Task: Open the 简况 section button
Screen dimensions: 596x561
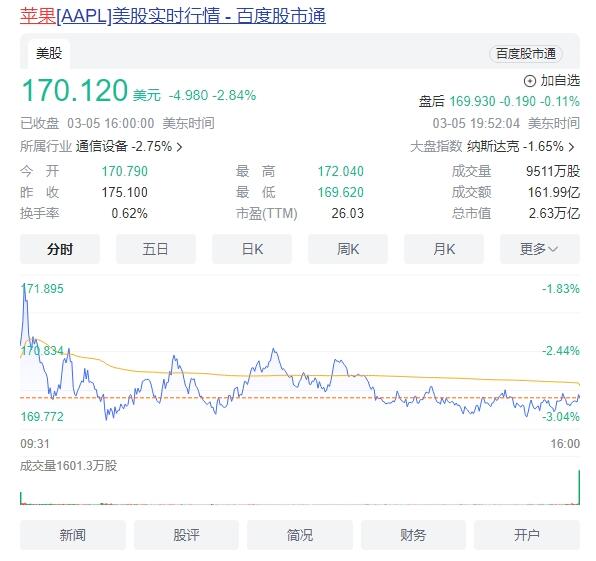Action: pyautogui.click(x=300, y=535)
